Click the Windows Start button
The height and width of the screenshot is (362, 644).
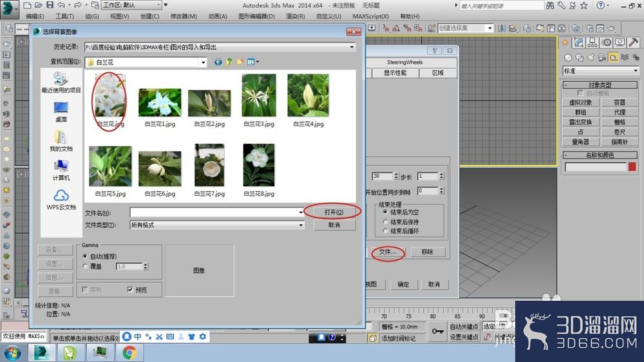(12, 352)
